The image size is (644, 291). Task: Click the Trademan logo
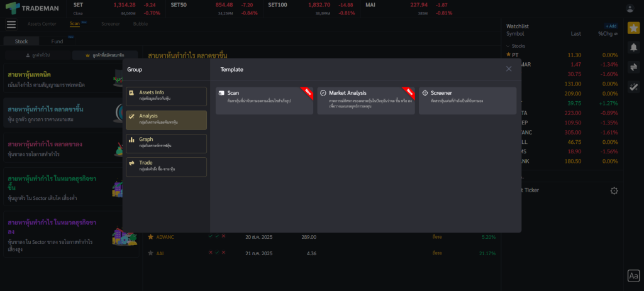32,8
